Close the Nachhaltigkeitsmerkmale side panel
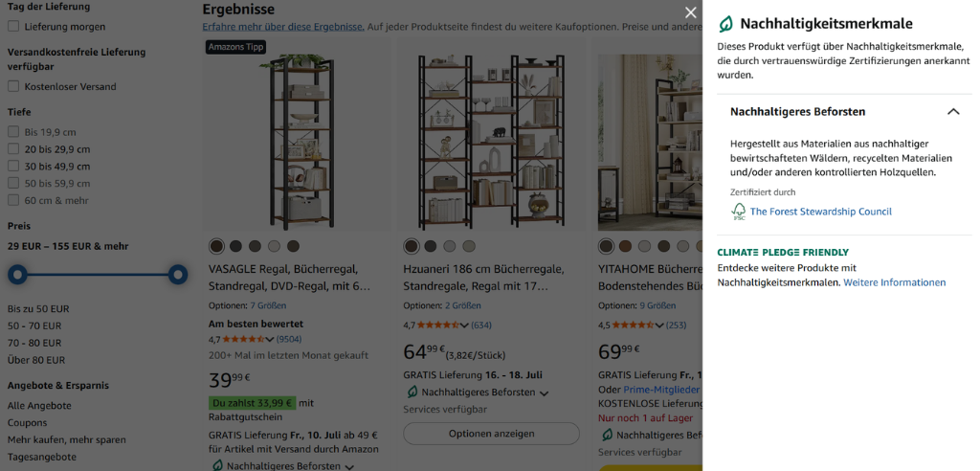The height and width of the screenshot is (471, 980). point(690,12)
